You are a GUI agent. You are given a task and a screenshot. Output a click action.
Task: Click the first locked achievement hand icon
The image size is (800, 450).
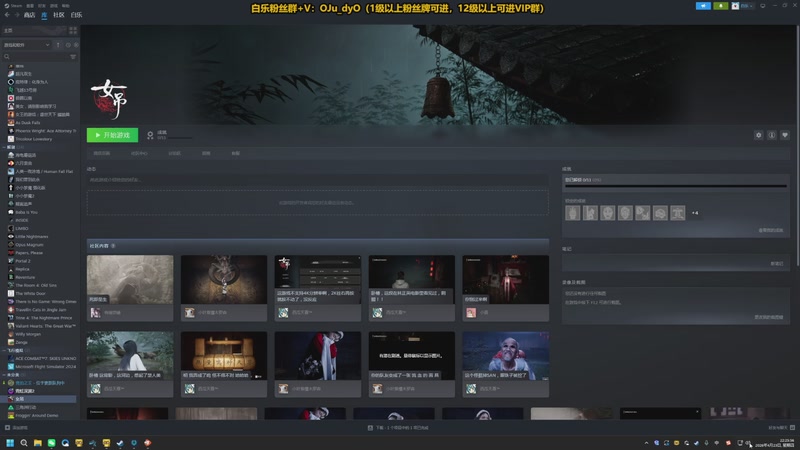point(572,213)
